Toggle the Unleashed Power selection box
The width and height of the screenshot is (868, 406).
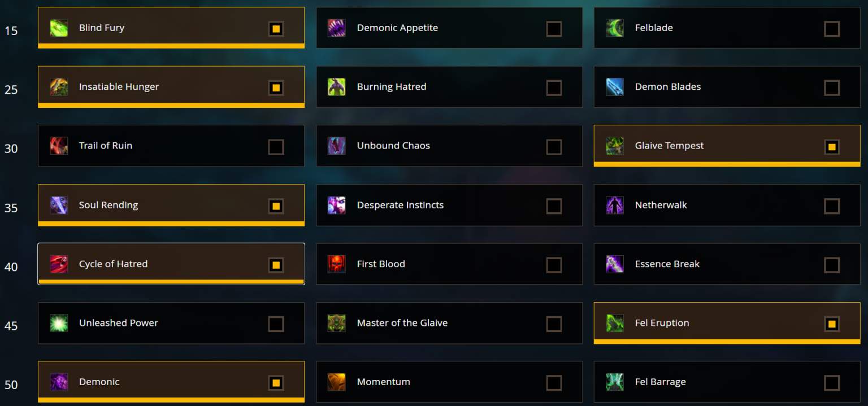276,323
